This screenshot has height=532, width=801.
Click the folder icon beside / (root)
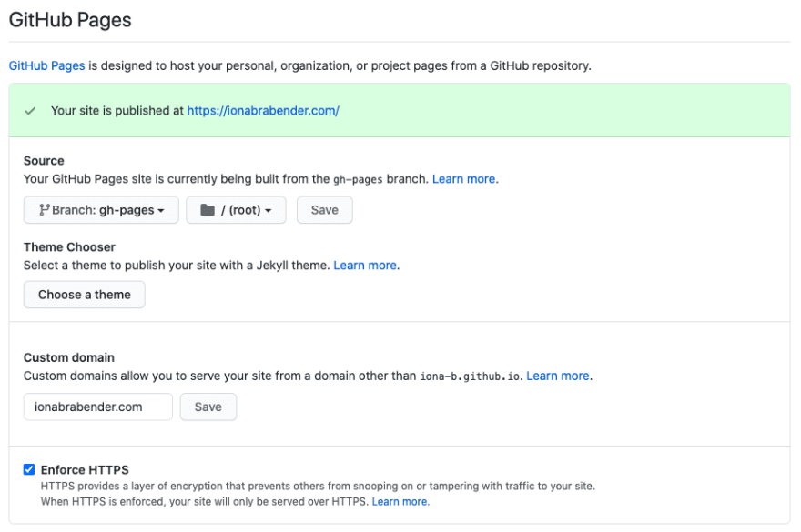coord(208,210)
